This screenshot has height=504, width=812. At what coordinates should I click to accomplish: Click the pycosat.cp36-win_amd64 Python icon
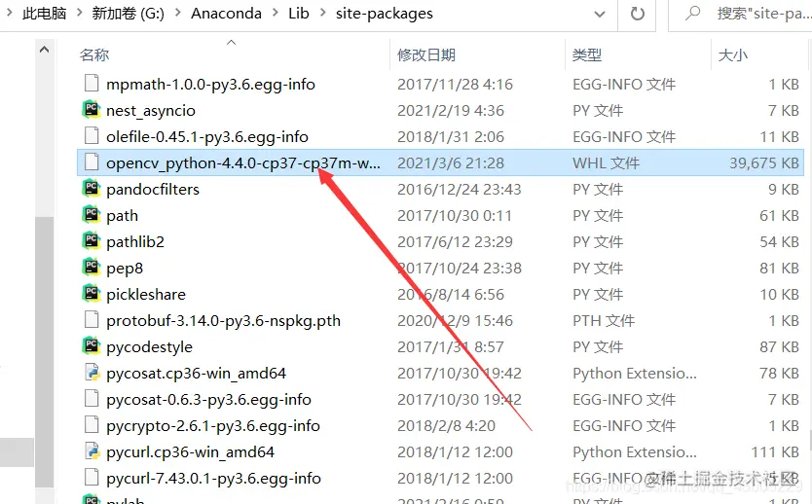(x=92, y=373)
